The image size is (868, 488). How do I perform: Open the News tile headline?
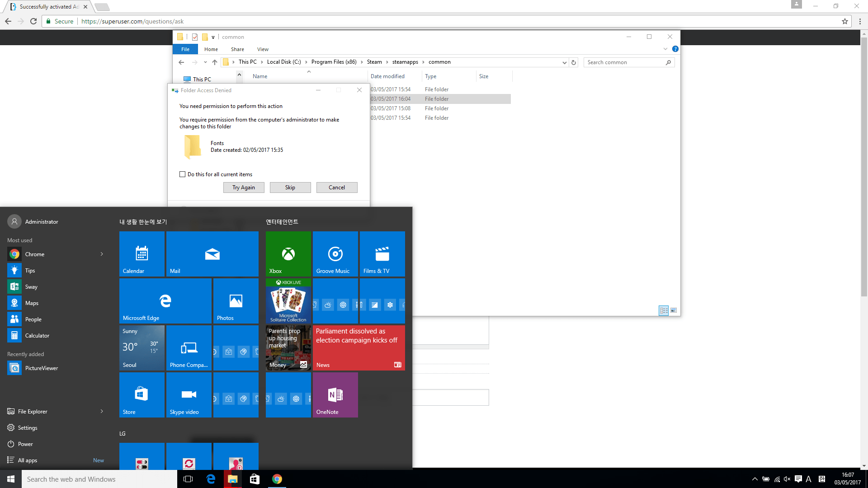tap(359, 348)
